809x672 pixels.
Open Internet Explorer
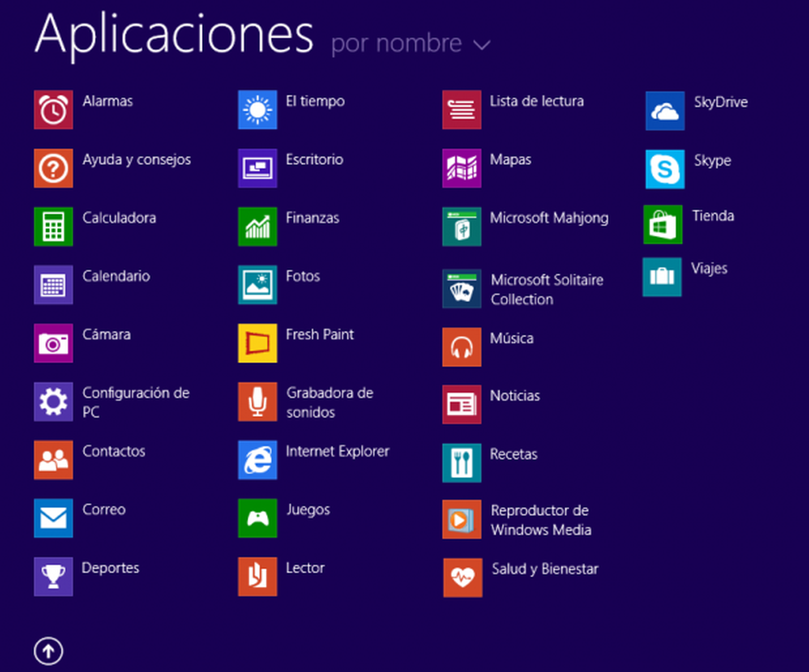[257, 459]
